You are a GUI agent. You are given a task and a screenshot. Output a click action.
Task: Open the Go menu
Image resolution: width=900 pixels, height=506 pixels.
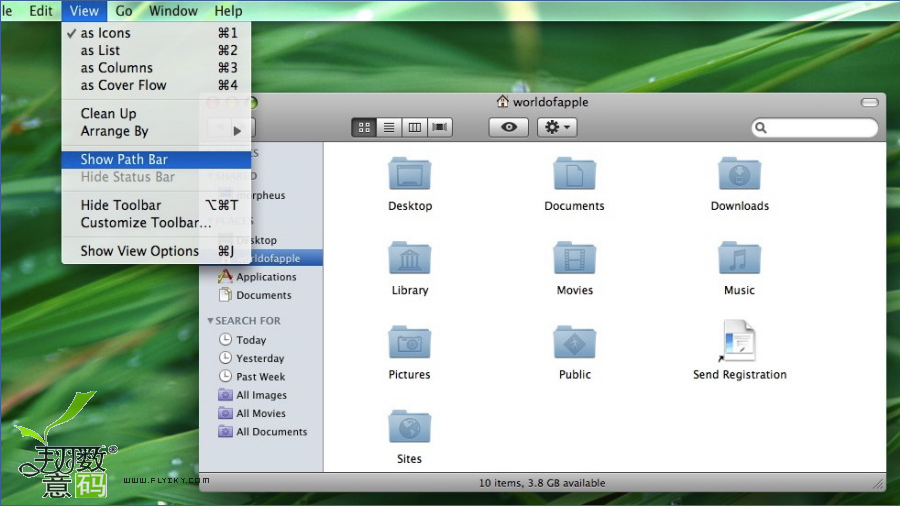pos(123,11)
